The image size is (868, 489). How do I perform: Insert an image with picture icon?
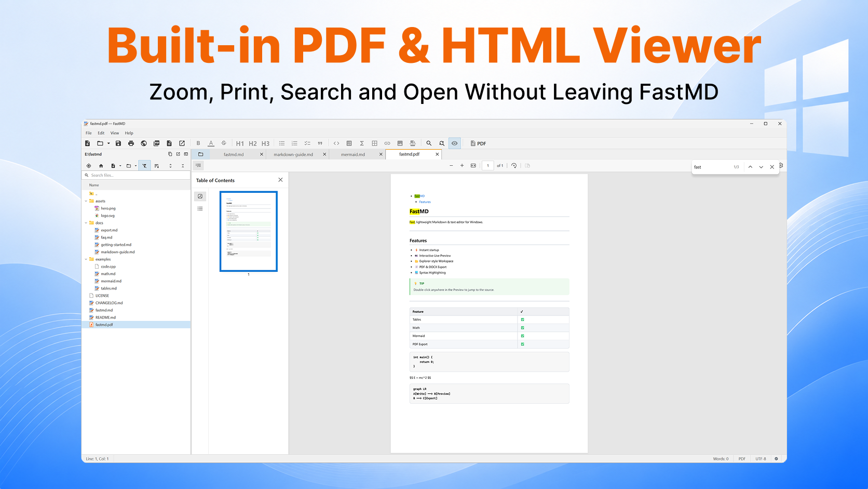[400, 143]
